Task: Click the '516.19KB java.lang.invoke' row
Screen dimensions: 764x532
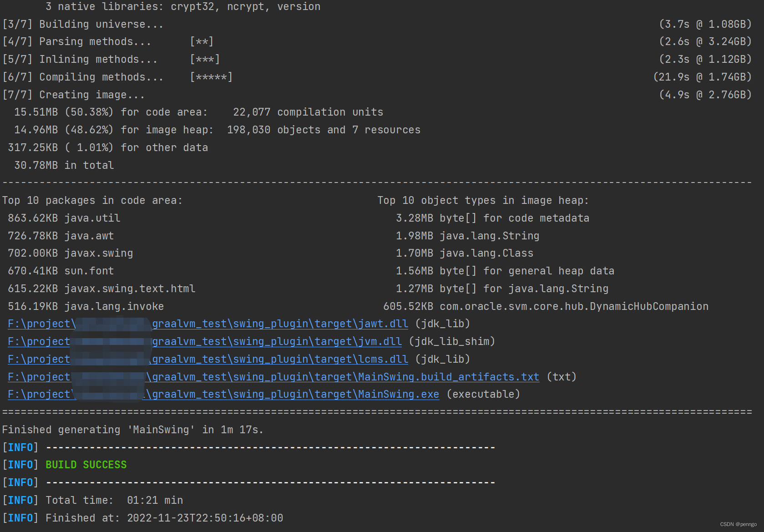Action: (86, 306)
